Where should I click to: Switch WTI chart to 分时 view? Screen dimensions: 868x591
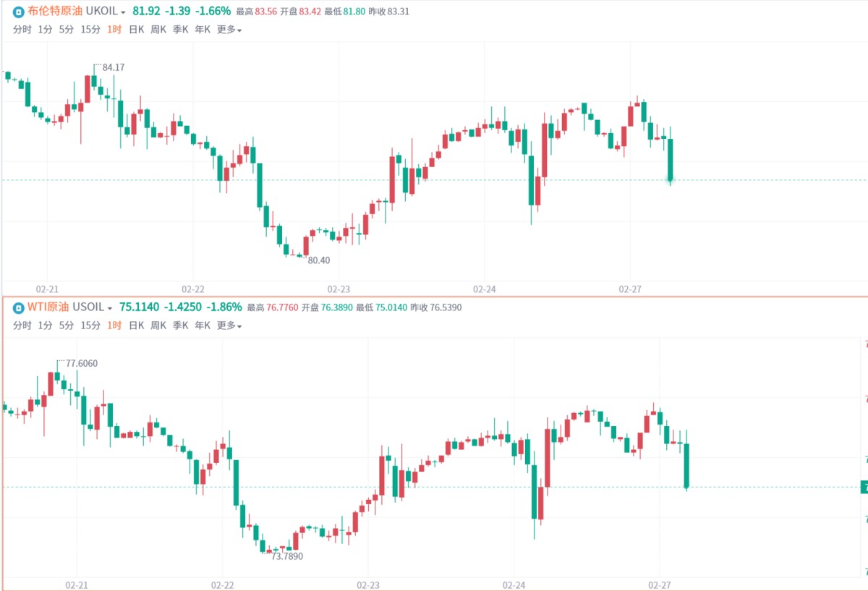tap(22, 326)
